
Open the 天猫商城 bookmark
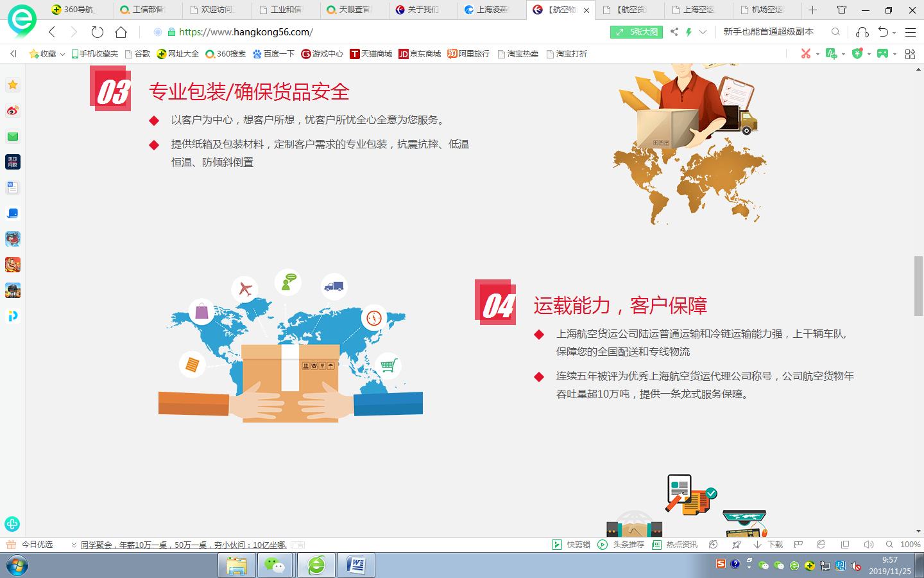[x=371, y=54]
